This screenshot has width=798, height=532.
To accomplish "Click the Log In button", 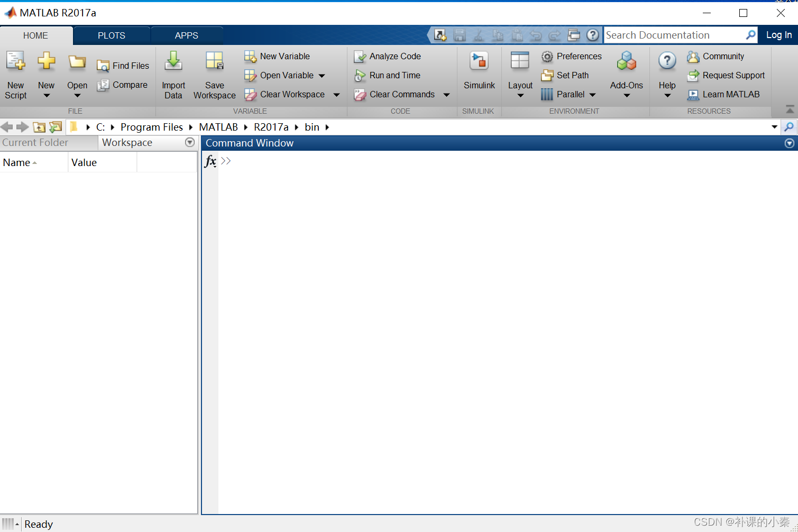I will (x=779, y=35).
